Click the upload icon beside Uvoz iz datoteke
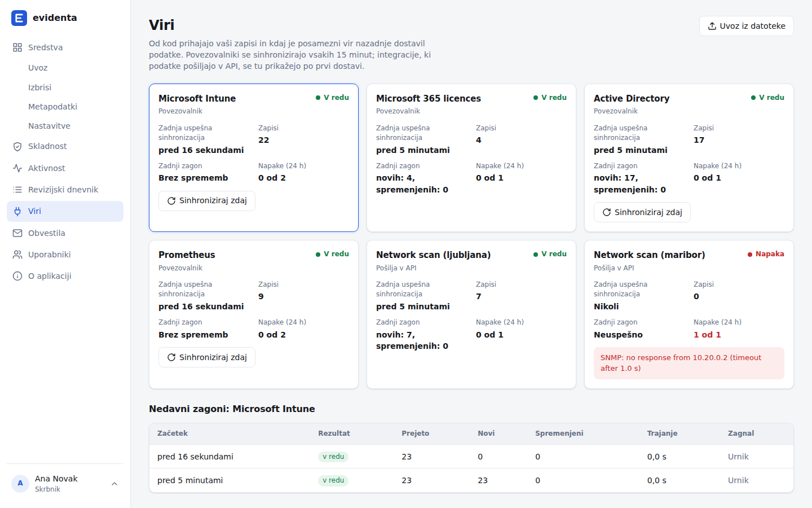The width and height of the screenshot is (812, 508). coord(712,26)
